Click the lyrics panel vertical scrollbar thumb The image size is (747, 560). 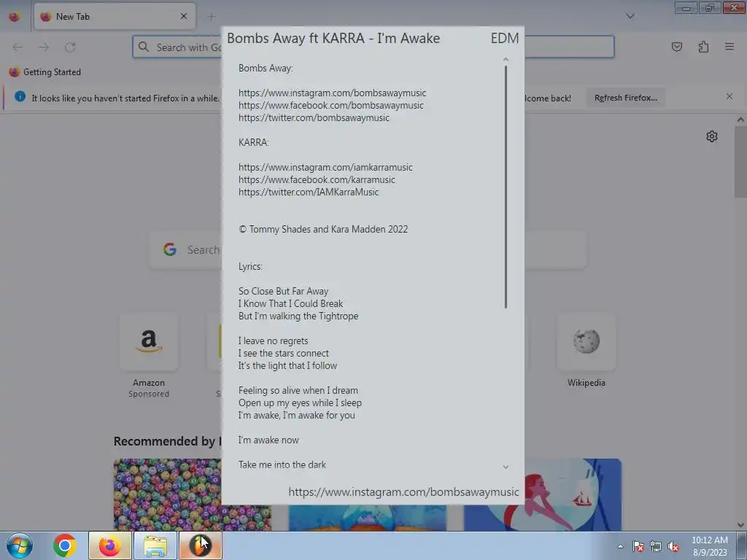(x=506, y=187)
